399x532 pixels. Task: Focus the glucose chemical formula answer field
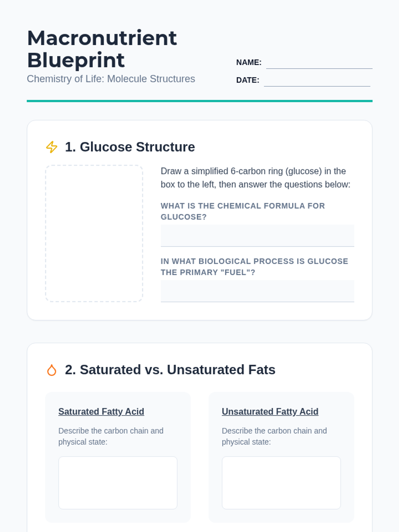click(x=257, y=236)
